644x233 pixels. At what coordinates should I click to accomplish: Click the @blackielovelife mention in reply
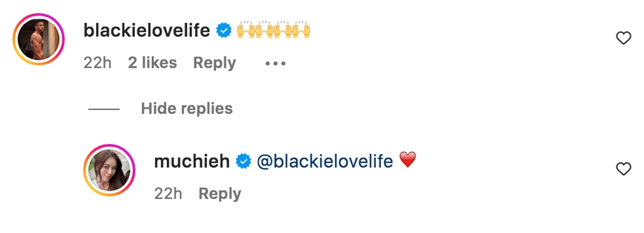[325, 161]
